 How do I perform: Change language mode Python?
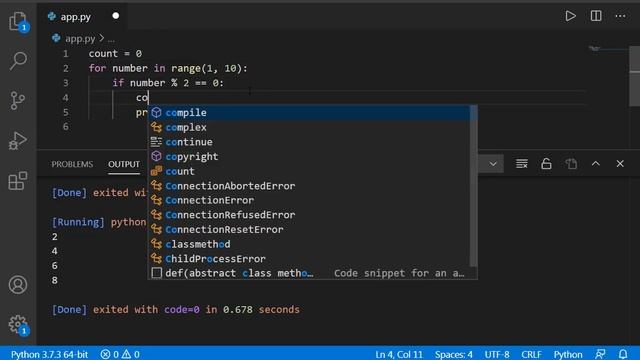tap(568, 354)
